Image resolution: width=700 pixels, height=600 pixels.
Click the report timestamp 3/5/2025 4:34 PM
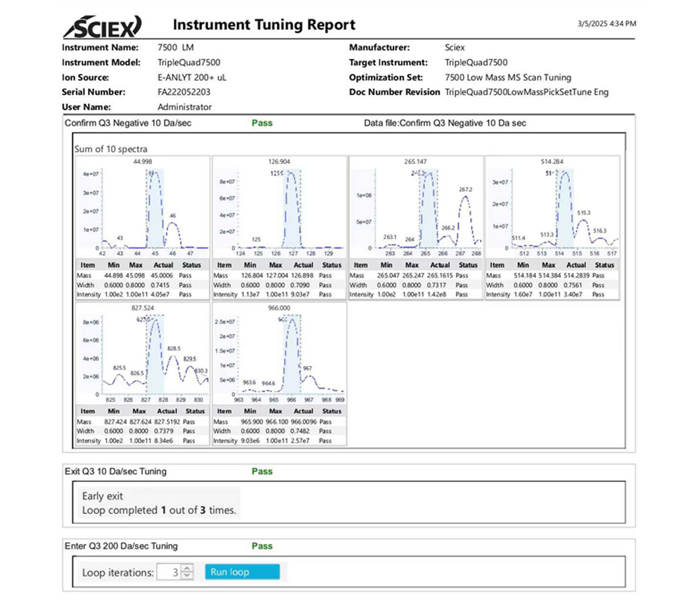coord(607,23)
